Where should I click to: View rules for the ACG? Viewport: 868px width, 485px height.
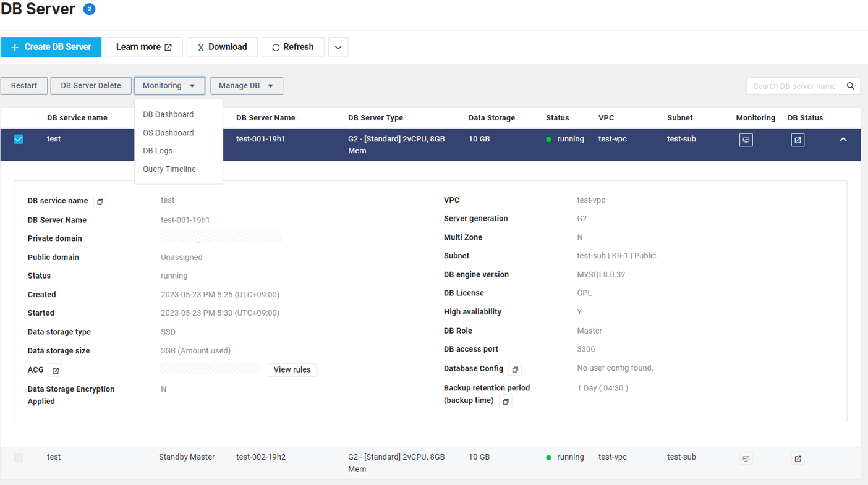292,369
